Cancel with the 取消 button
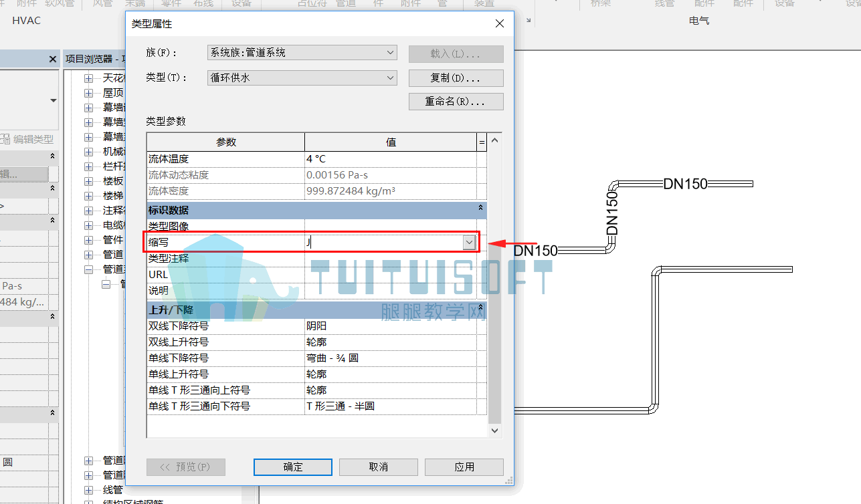 click(379, 467)
